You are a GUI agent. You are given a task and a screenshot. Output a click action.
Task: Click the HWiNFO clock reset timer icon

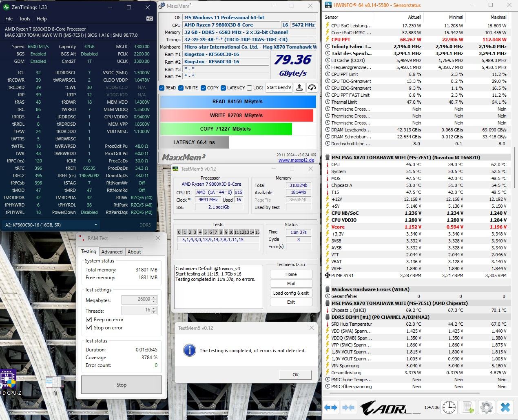point(449,407)
